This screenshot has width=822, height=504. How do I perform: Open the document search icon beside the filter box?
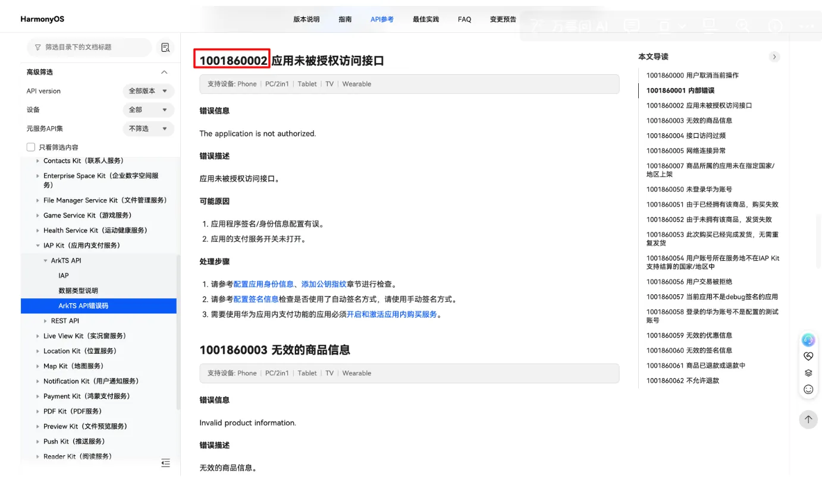click(165, 48)
